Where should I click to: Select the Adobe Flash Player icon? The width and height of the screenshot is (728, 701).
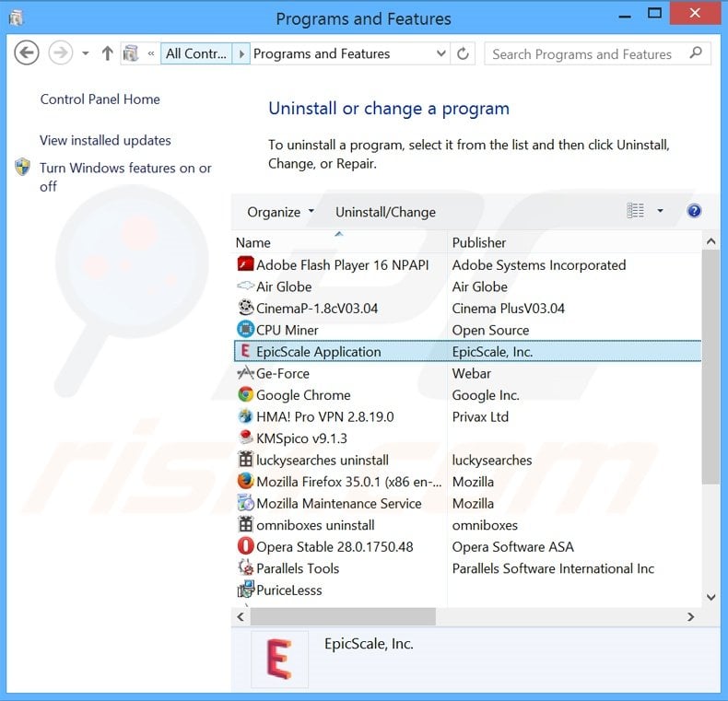245,264
